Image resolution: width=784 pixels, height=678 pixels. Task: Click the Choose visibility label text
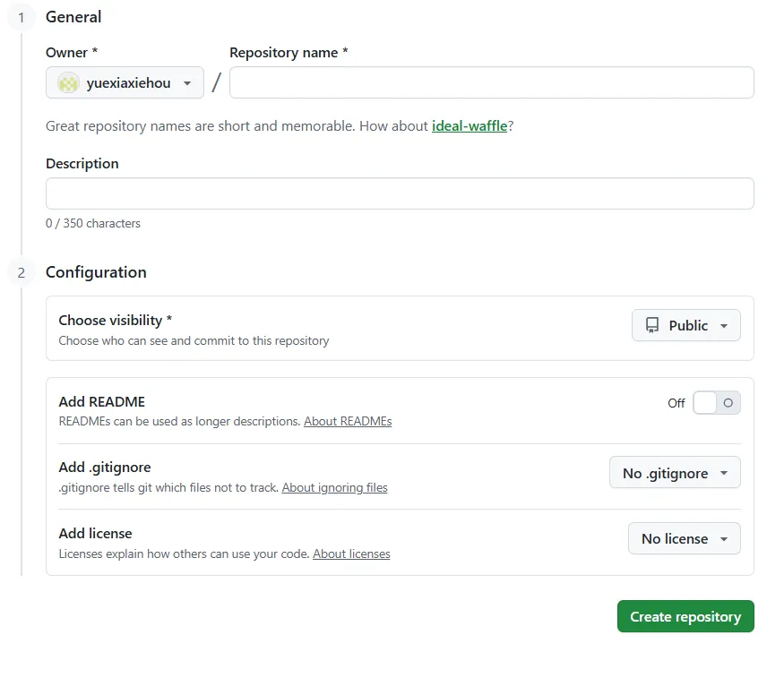(x=110, y=320)
